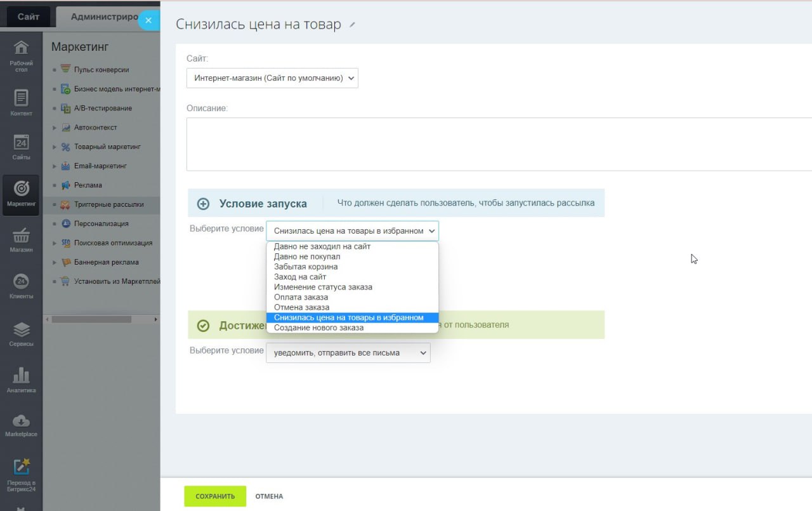
Task: Open the Контент section icon
Action: click(x=21, y=103)
